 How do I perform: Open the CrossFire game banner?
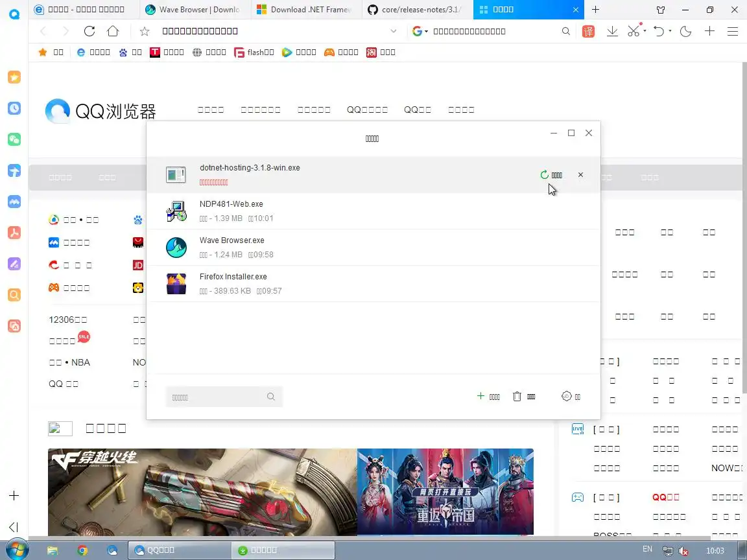202,492
